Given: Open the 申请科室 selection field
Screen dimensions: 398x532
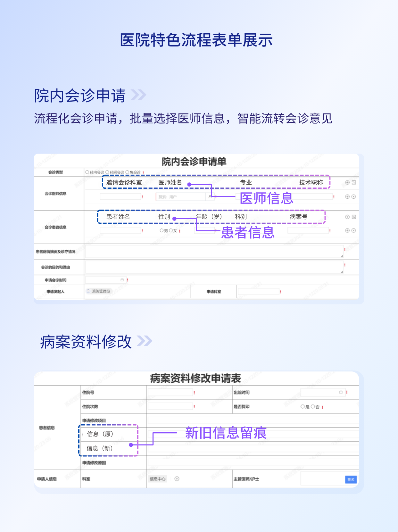Looking at the screenshot, I should [258, 292].
